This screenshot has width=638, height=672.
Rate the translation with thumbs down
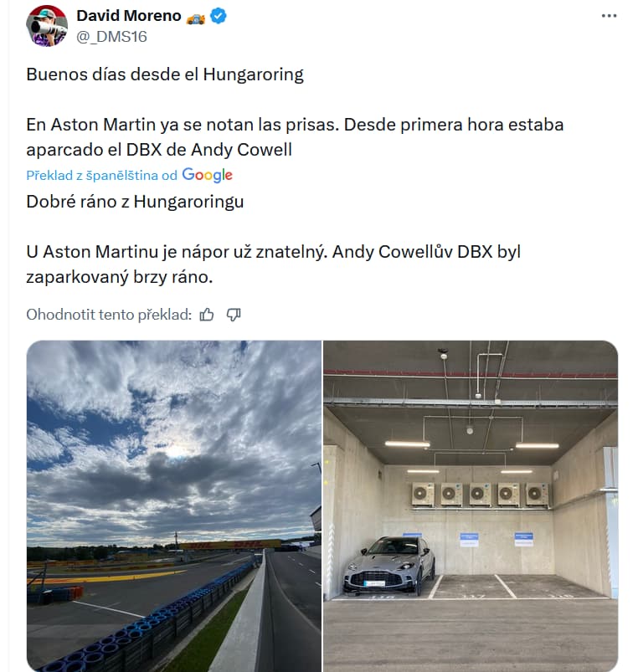tap(234, 315)
